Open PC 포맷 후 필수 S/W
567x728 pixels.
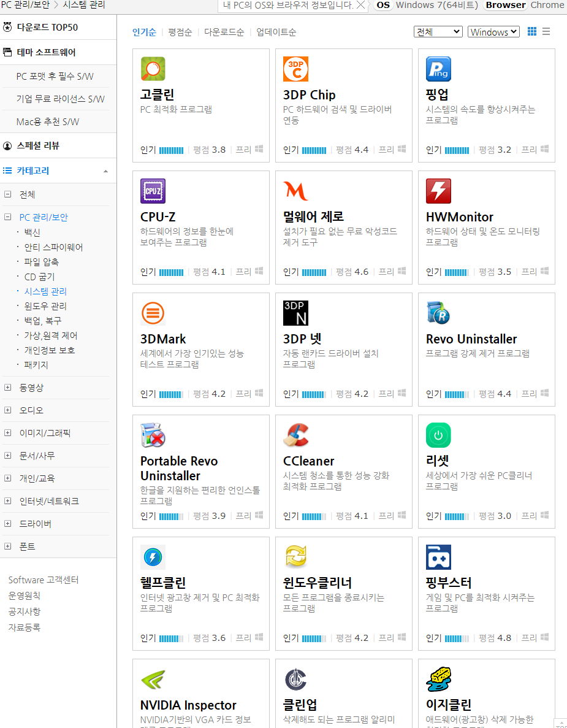[x=55, y=76]
